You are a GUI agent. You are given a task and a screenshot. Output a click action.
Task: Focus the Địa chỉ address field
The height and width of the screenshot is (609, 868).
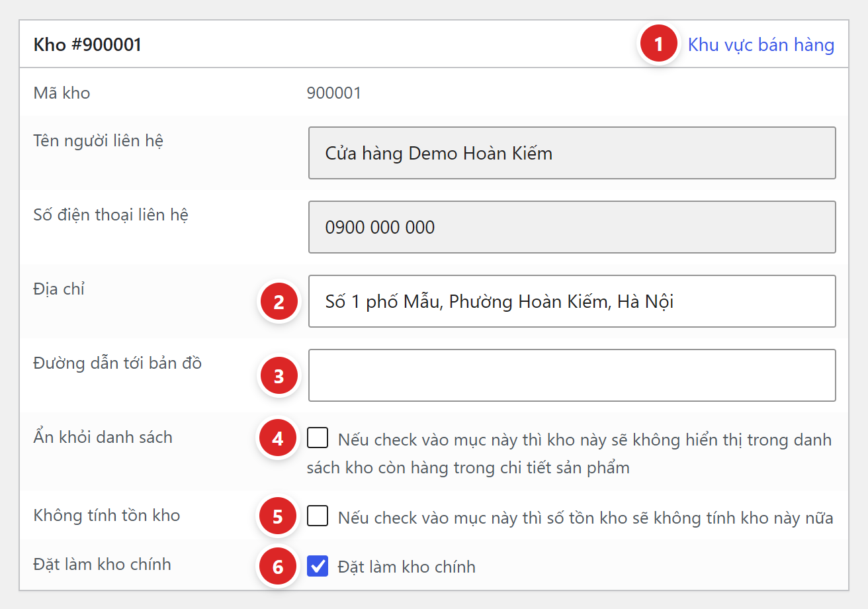pos(572,301)
